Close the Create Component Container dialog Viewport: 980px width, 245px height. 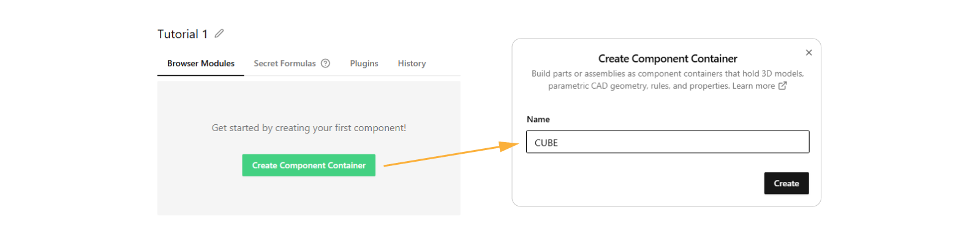(x=809, y=53)
